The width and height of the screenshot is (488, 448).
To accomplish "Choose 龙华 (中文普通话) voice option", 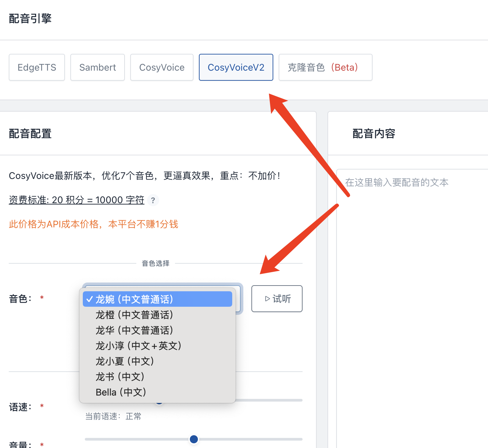I will coord(158,330).
